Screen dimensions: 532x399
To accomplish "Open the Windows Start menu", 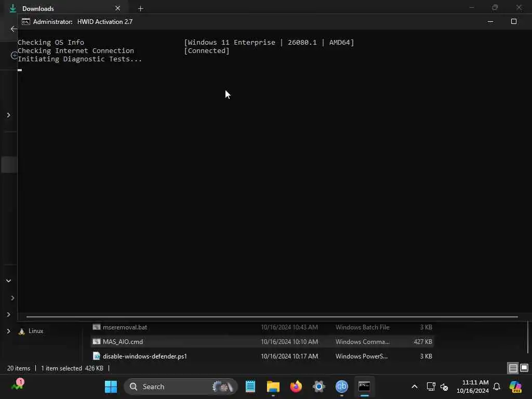I will pyautogui.click(x=111, y=387).
